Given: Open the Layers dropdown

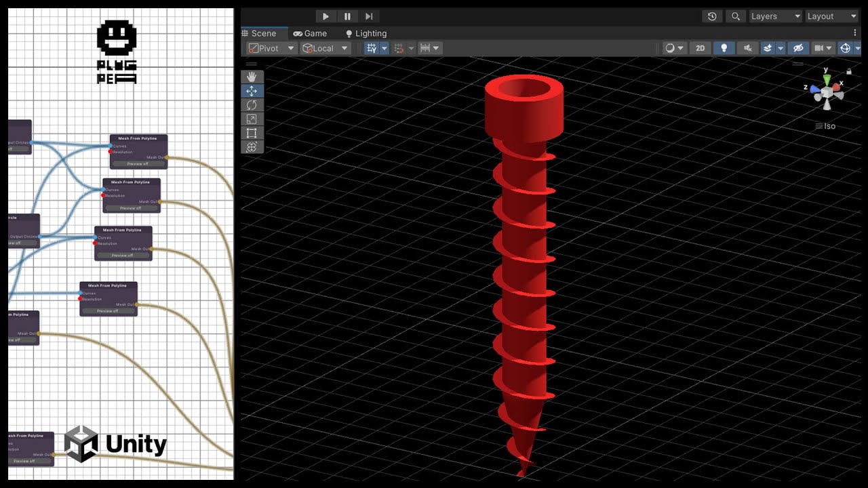Looking at the screenshot, I should point(776,16).
